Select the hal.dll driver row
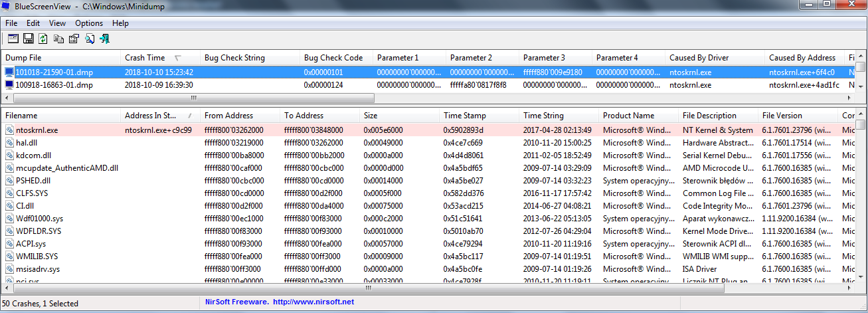Screen dimensions: 868x313 (x=428, y=143)
